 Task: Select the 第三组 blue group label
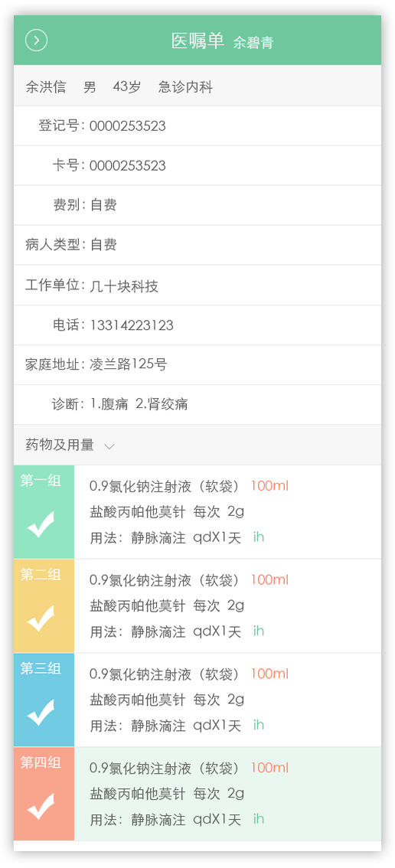pyautogui.click(x=41, y=669)
